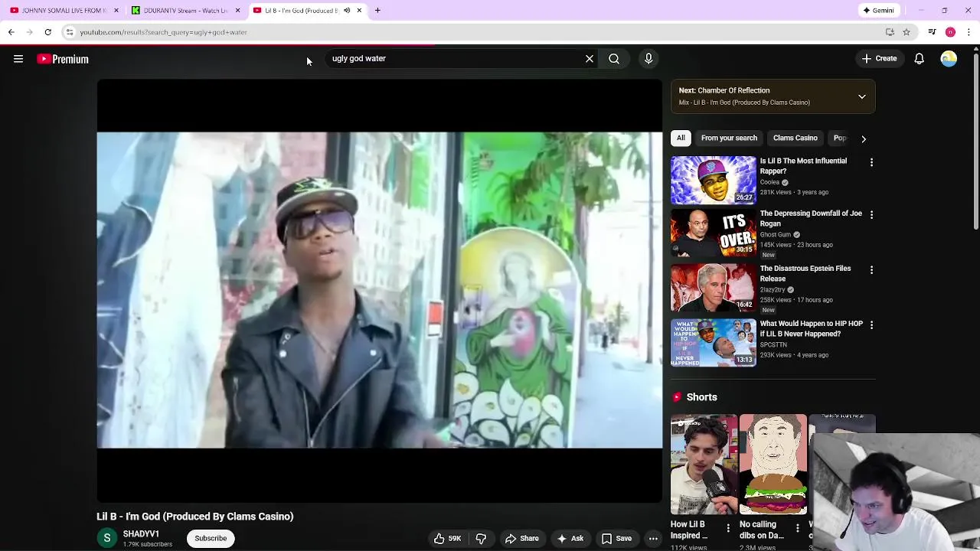
Task: Click the Shorts section icon
Action: coord(677,397)
